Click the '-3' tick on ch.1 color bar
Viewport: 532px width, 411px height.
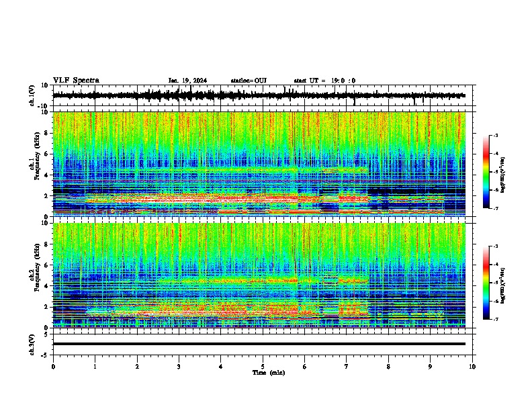point(496,136)
